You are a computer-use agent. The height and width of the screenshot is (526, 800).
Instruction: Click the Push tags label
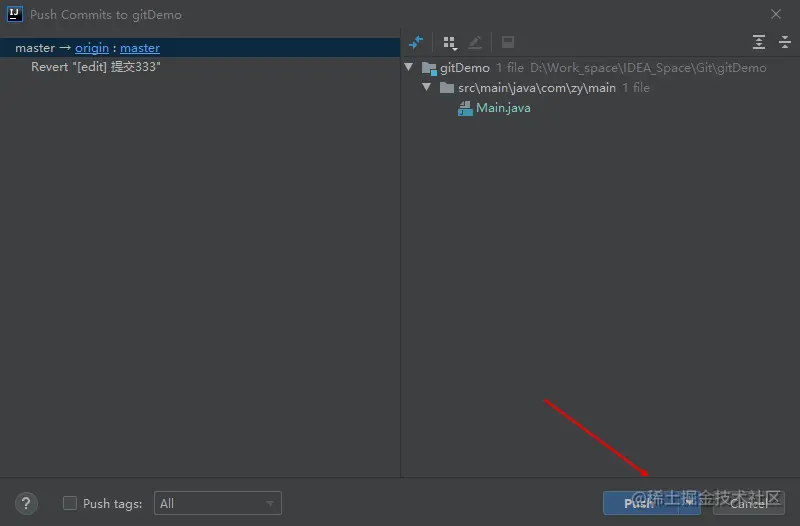(112, 504)
